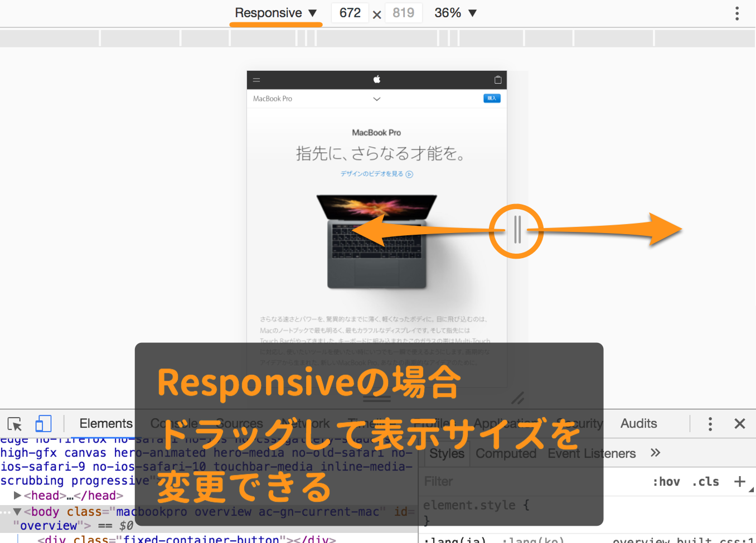Open the design video link under headline
The image size is (756, 543).
coord(377,174)
